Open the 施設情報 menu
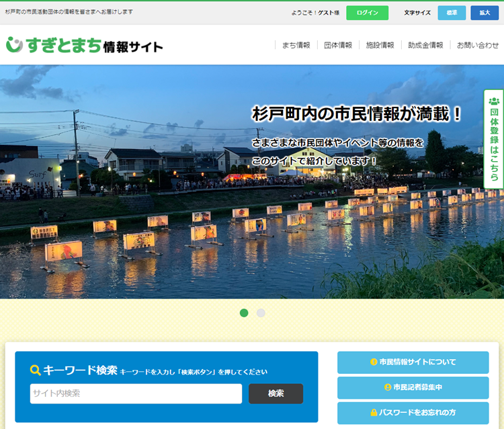 380,46
